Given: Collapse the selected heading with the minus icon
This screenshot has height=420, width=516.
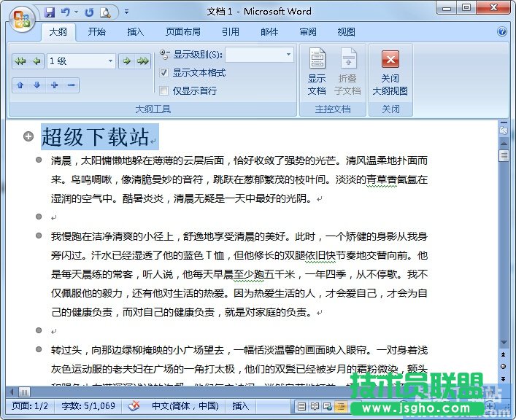Looking at the screenshot, I should pyautogui.click(x=71, y=85).
